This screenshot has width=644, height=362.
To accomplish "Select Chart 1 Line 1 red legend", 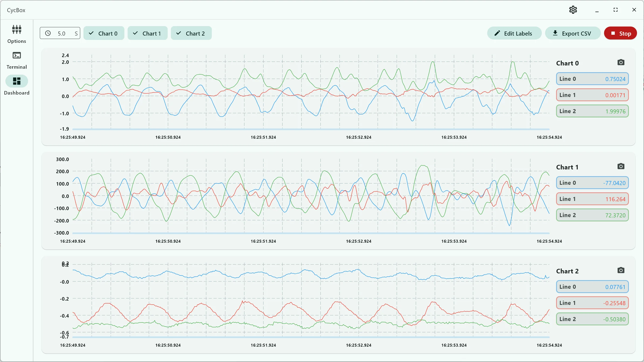I will pyautogui.click(x=592, y=199).
